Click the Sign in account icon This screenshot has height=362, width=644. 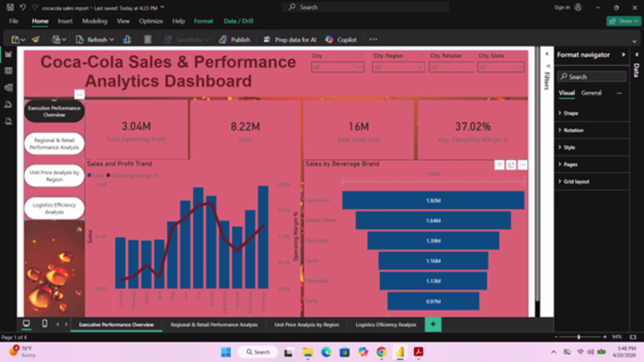pyautogui.click(x=579, y=7)
